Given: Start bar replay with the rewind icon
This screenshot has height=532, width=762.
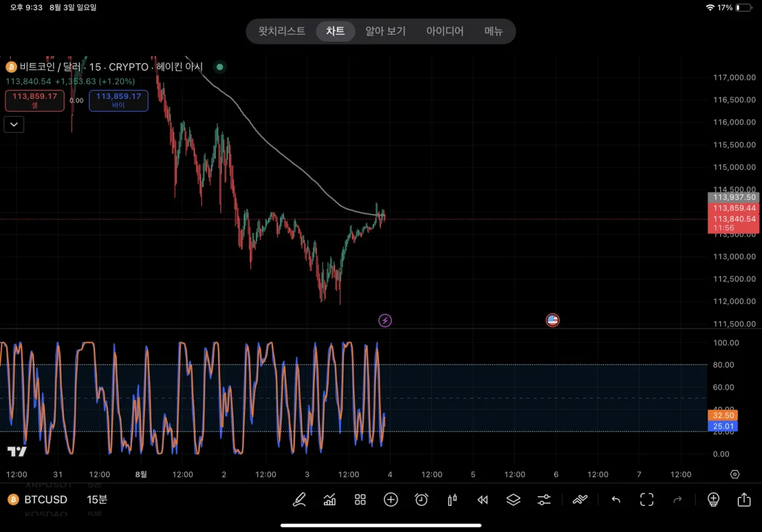Looking at the screenshot, I should tap(483, 500).
